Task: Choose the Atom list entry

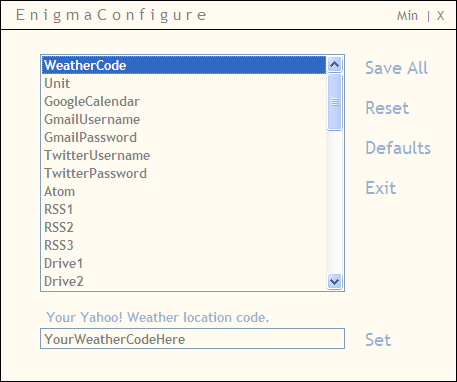Action: pyautogui.click(x=184, y=191)
